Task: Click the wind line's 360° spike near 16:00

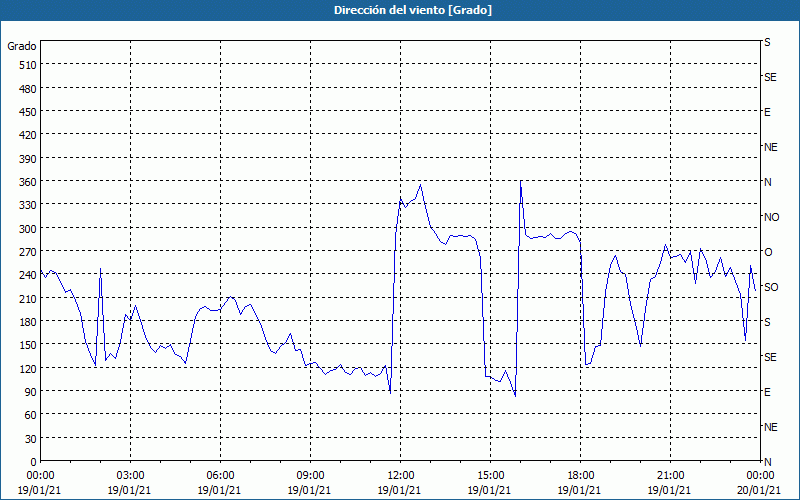Action: click(x=520, y=181)
